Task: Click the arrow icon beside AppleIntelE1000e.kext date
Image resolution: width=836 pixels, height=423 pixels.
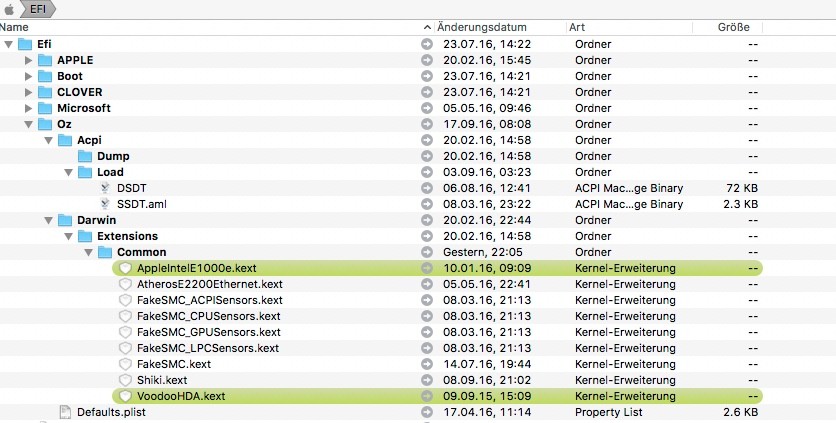Action: pyautogui.click(x=428, y=268)
